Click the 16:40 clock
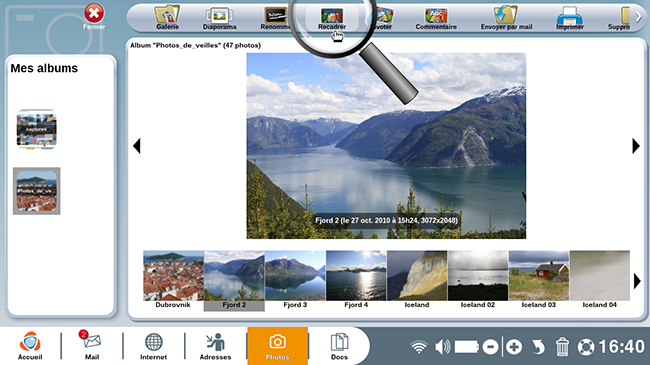The height and width of the screenshot is (365, 650). 621,346
